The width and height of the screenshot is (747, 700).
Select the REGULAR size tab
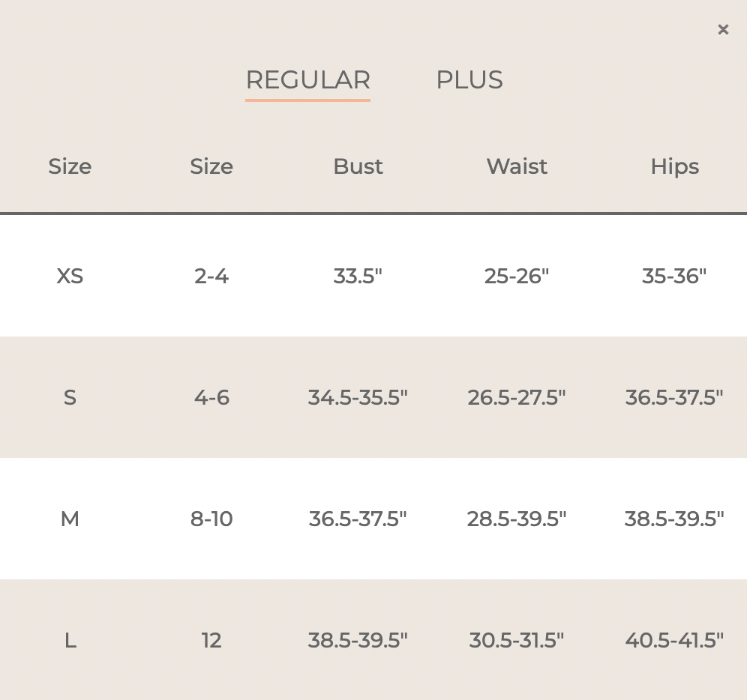307,80
